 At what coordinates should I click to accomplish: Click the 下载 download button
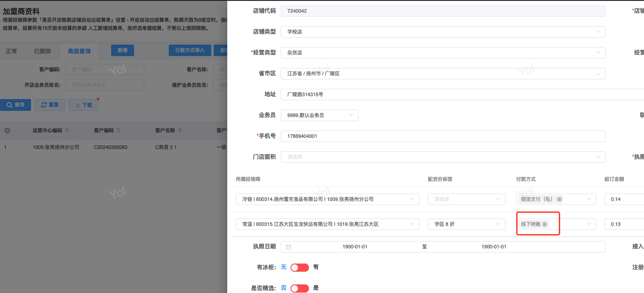tap(83, 105)
